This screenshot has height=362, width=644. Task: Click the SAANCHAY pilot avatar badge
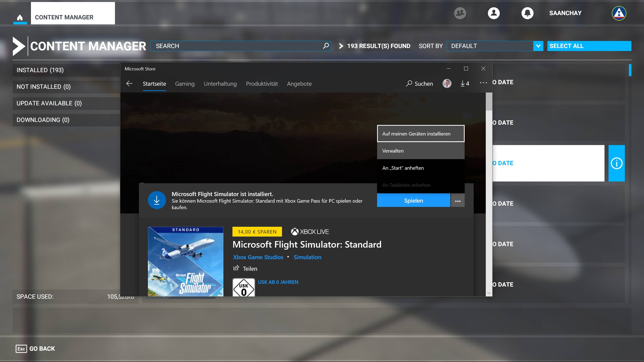tap(619, 13)
